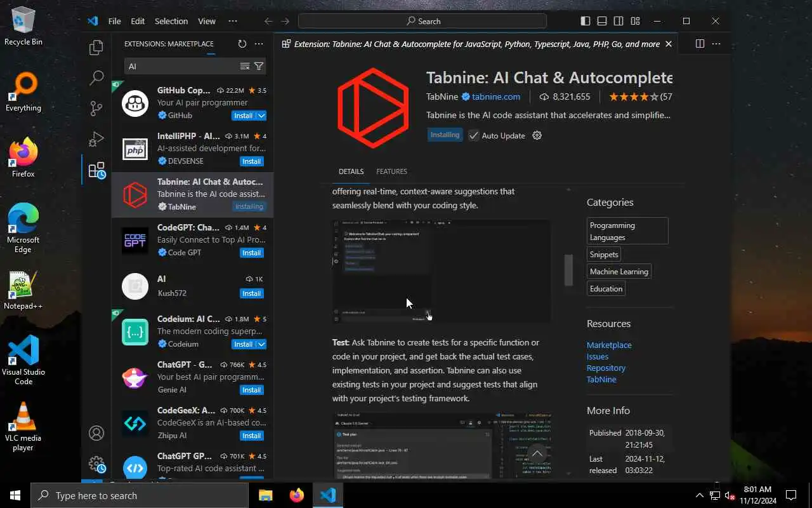Refresh the extensions marketplace list
The width and height of the screenshot is (812, 508).
point(242,44)
